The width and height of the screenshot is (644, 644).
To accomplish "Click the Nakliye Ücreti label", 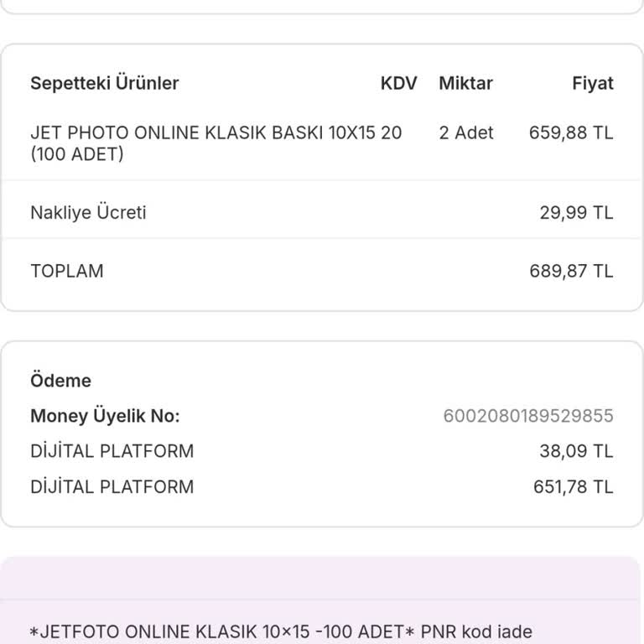I will point(88,212).
